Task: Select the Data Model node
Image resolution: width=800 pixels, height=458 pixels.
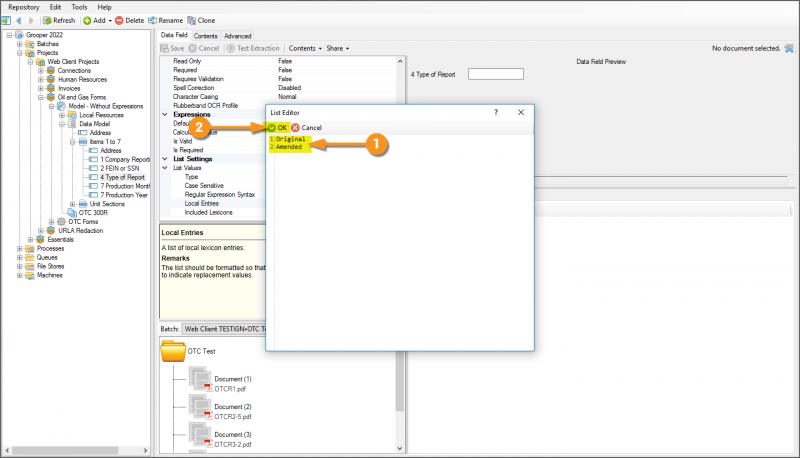Action: click(x=94, y=124)
